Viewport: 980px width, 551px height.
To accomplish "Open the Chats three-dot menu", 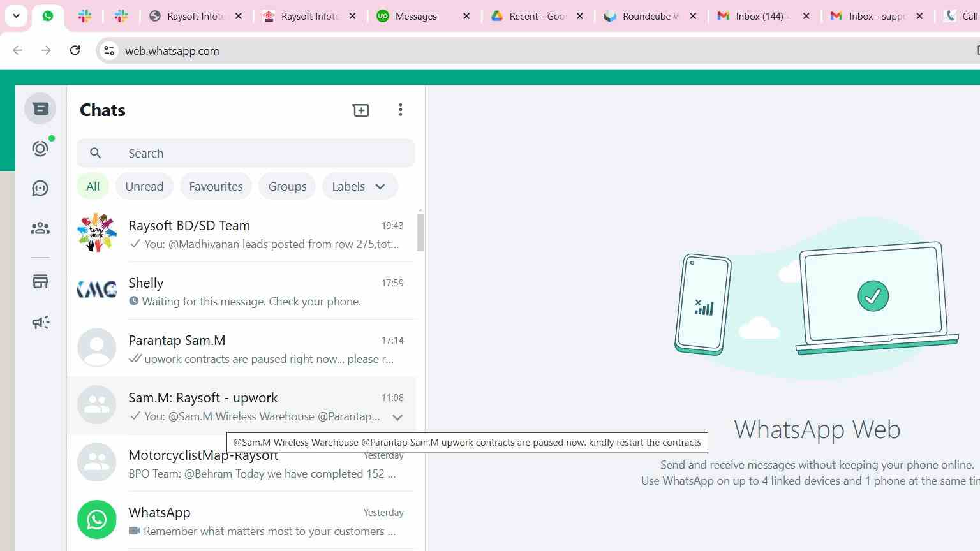I will (x=401, y=110).
